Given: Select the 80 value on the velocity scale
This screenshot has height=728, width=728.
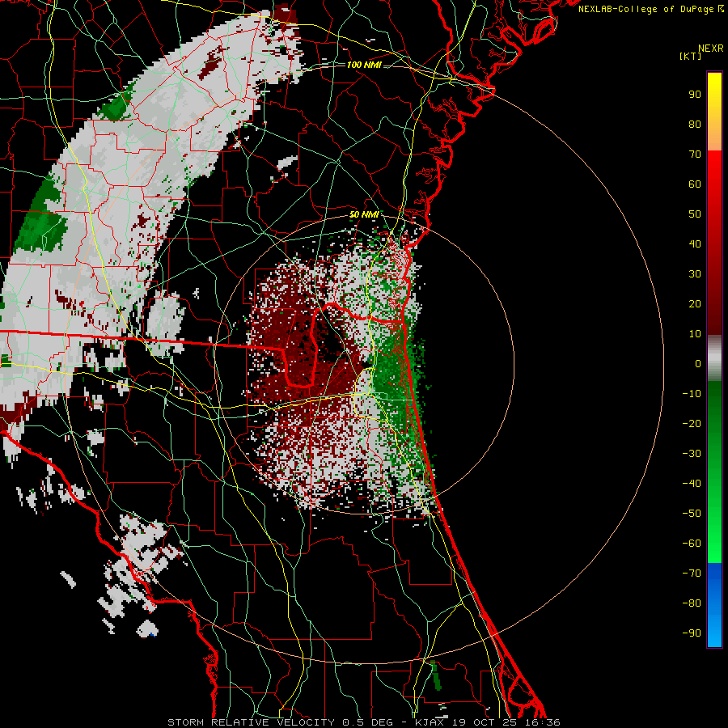Looking at the screenshot, I should pos(695,125).
